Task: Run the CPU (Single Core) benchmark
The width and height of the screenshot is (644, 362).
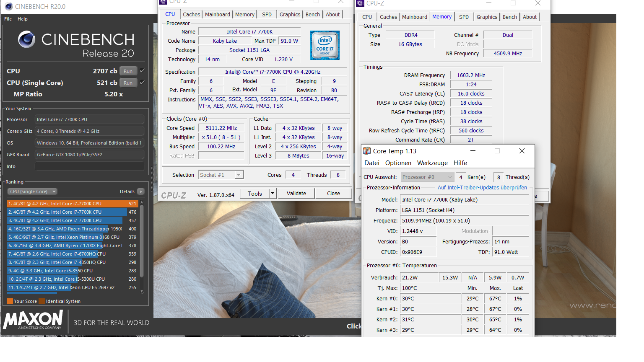Action: coord(128,83)
